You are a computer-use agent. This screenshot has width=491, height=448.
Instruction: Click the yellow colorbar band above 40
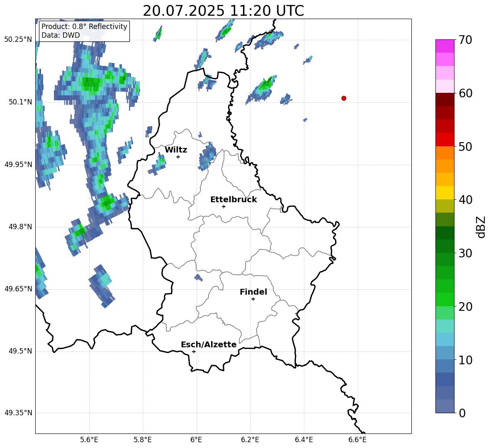pos(445,193)
